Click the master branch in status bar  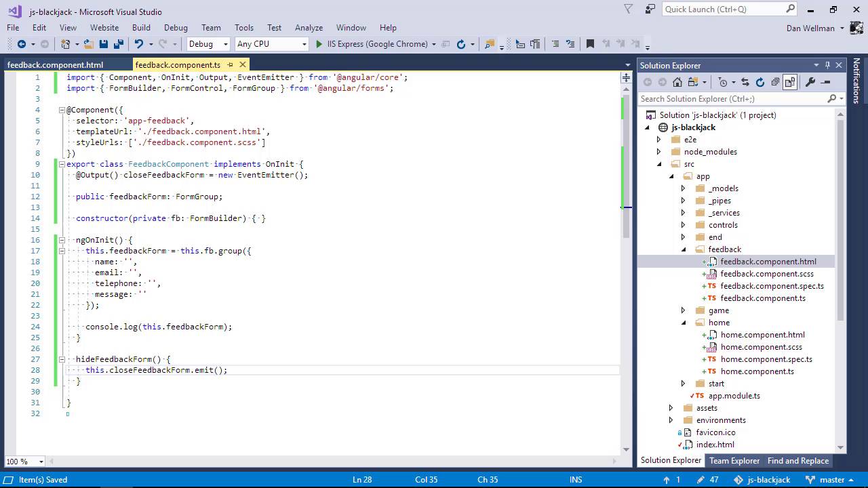coord(831,480)
